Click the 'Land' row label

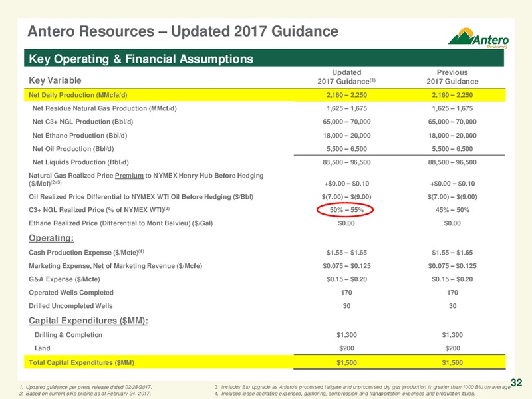point(43,348)
